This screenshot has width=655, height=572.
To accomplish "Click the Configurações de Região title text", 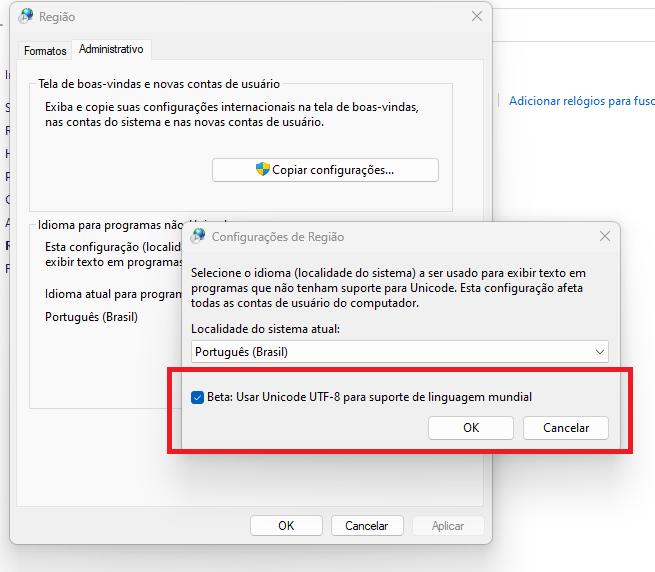I will [278, 237].
